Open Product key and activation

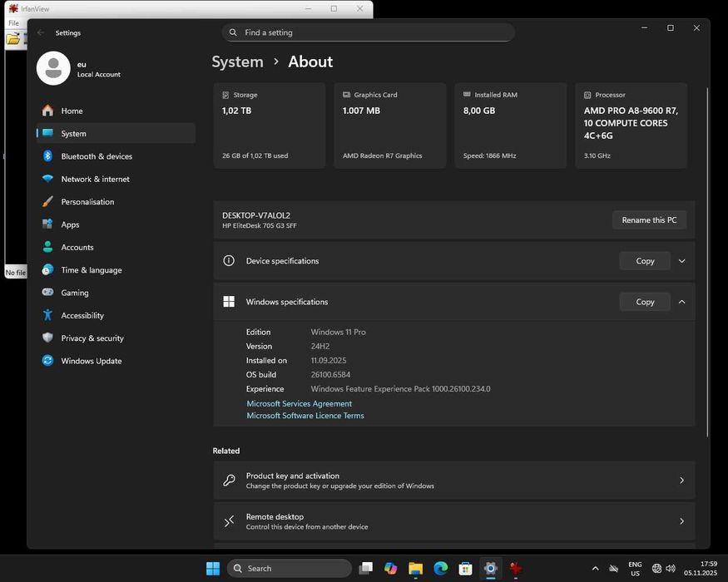(x=454, y=481)
